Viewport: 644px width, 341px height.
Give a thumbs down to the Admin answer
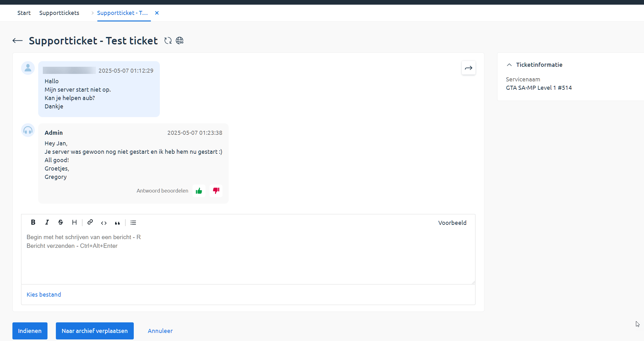click(x=216, y=191)
